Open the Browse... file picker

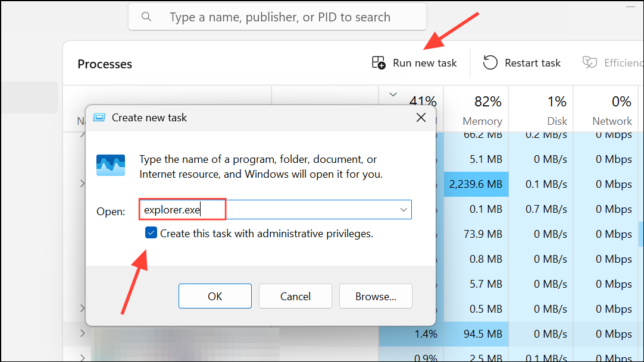[376, 296]
